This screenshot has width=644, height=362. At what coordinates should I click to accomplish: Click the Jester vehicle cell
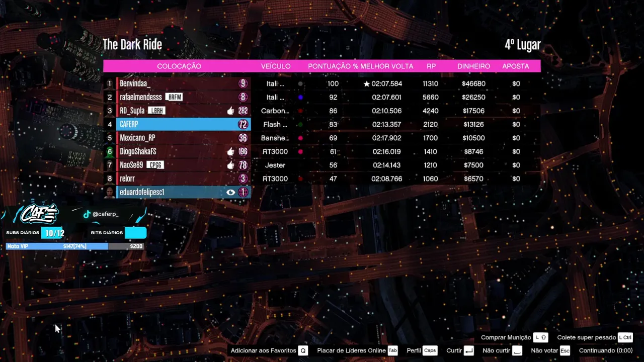click(275, 165)
